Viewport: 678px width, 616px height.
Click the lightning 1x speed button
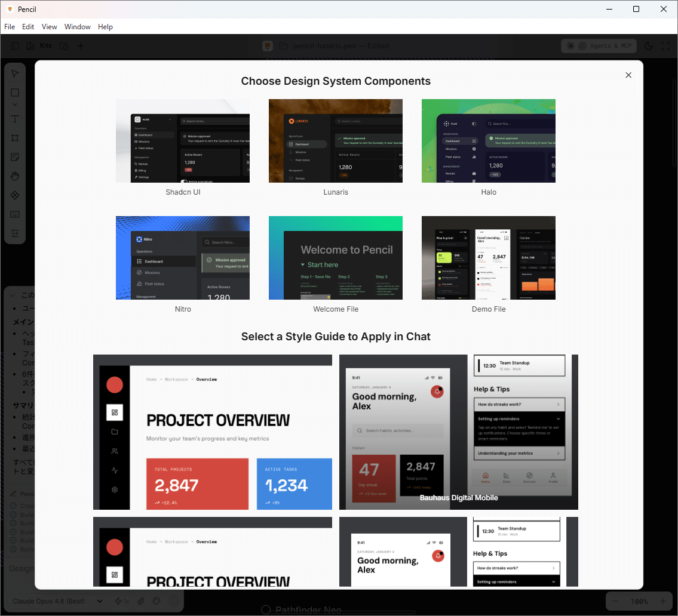[121, 601]
